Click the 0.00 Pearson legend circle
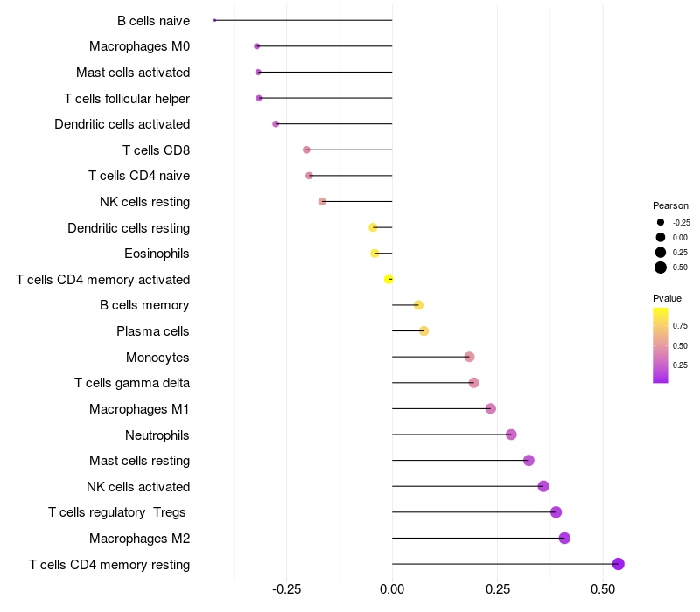700x612 pixels. coord(661,237)
